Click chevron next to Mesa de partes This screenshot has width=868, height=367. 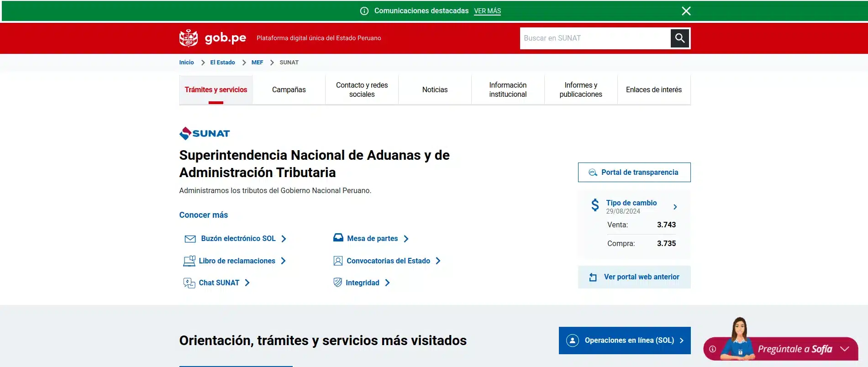pos(406,239)
